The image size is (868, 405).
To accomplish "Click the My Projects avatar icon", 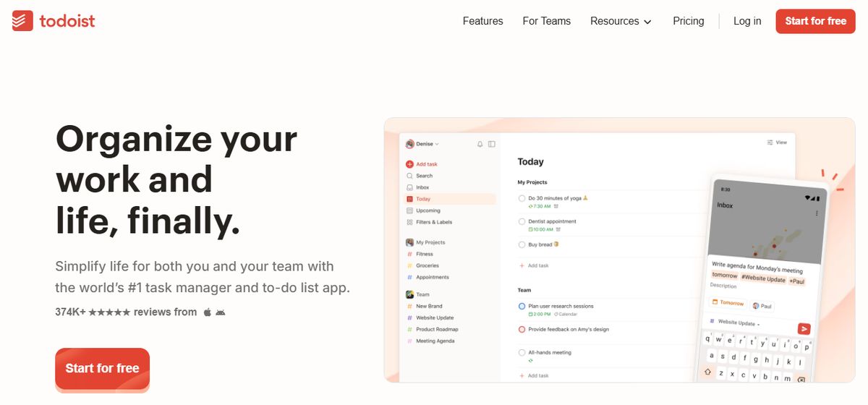I will 409,242.
